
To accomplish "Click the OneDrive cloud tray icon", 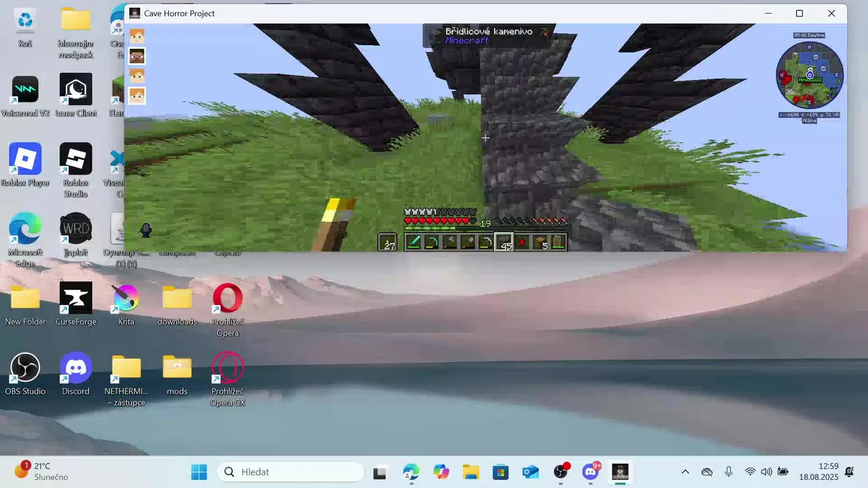I will (707, 472).
